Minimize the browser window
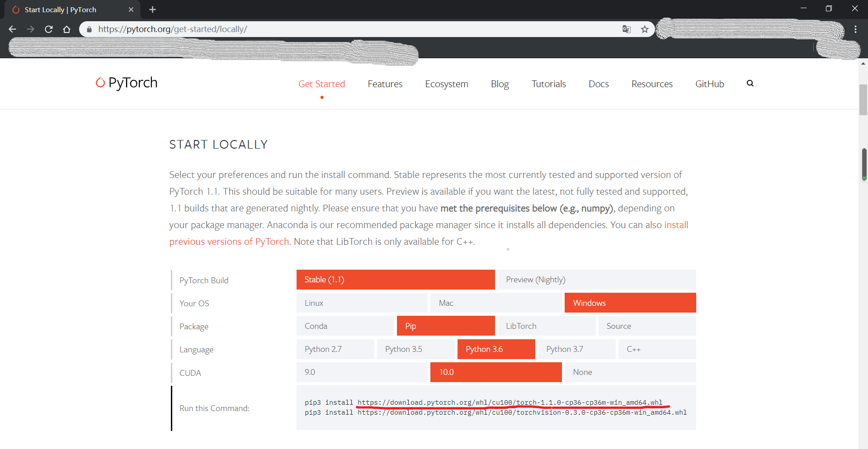 coord(803,8)
